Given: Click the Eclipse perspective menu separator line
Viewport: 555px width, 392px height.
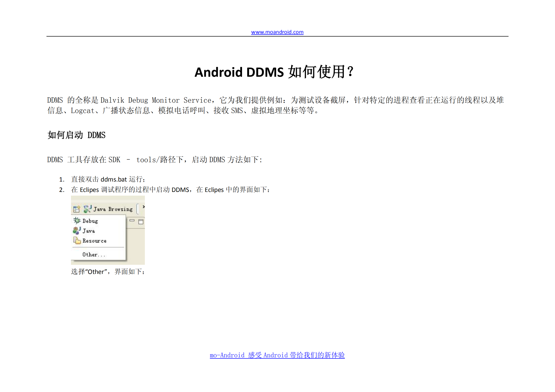Looking at the screenshot, I should click(98, 247).
